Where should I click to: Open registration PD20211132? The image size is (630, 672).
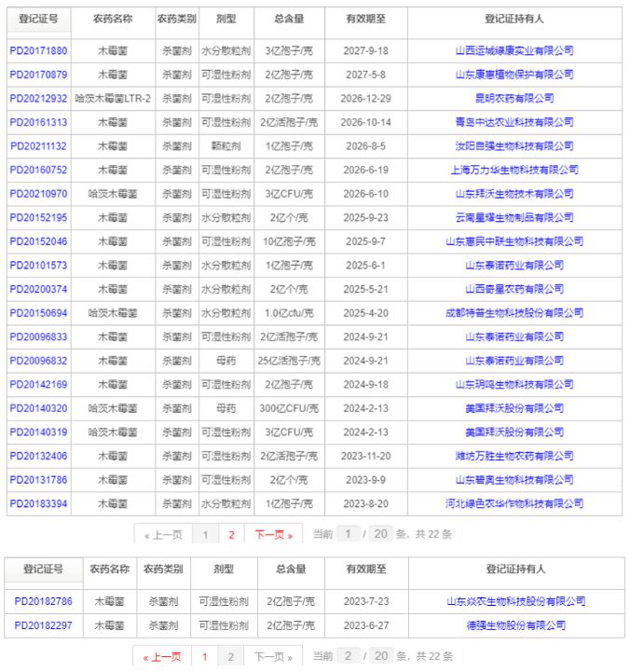click(38, 146)
